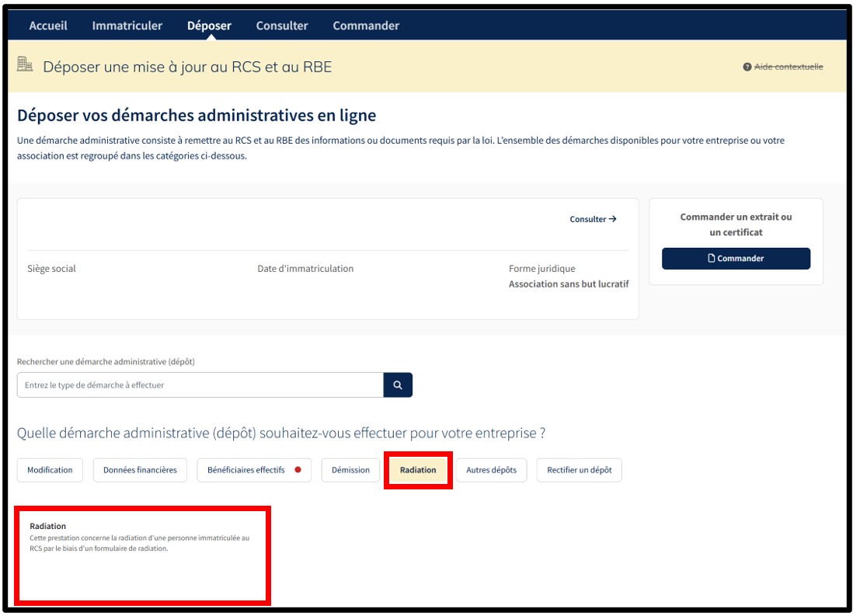The width and height of the screenshot is (853, 616).
Task: Click the Commander button with document icon
Action: pos(735,259)
